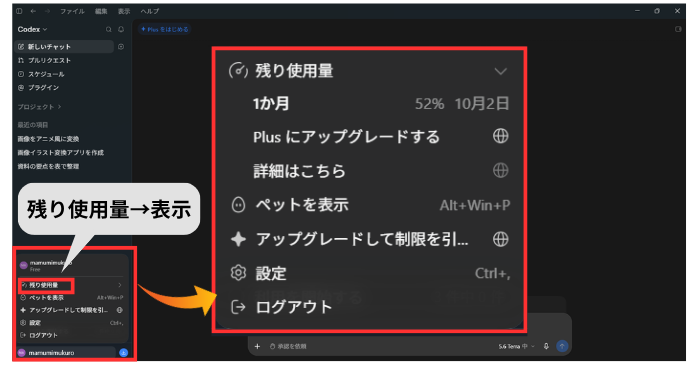Image resolution: width=698 pixels, height=365 pixels.
Task: Click the globe icon beside Plus にアップグレードする
Action: [x=501, y=136]
